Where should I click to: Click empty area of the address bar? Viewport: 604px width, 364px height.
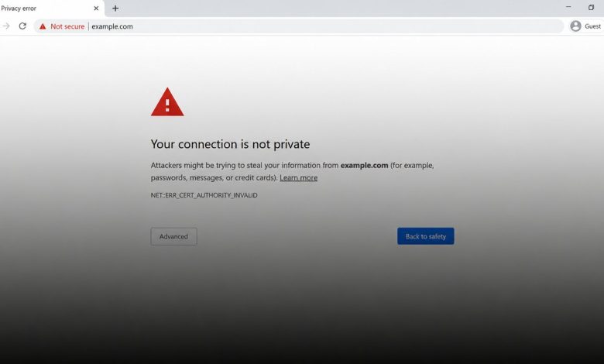[347, 26]
